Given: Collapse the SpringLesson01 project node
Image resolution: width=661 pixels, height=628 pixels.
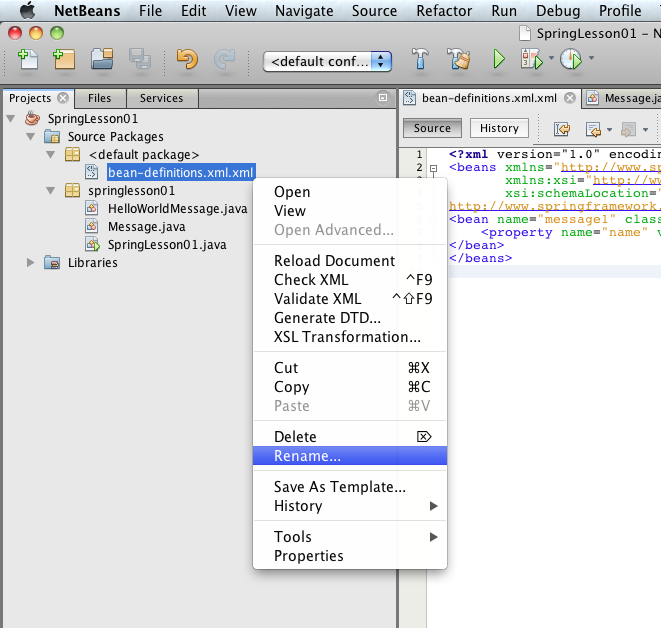Looking at the screenshot, I should 11,118.
